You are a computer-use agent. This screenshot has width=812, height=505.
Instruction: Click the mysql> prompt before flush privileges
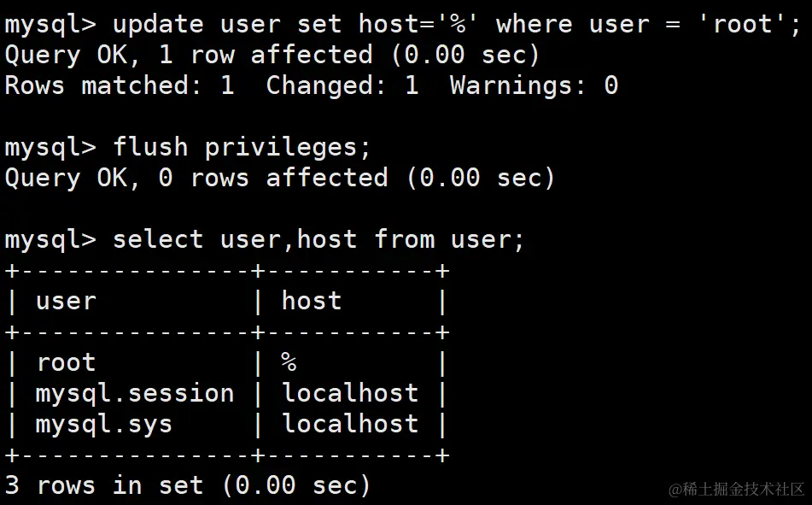point(50,149)
